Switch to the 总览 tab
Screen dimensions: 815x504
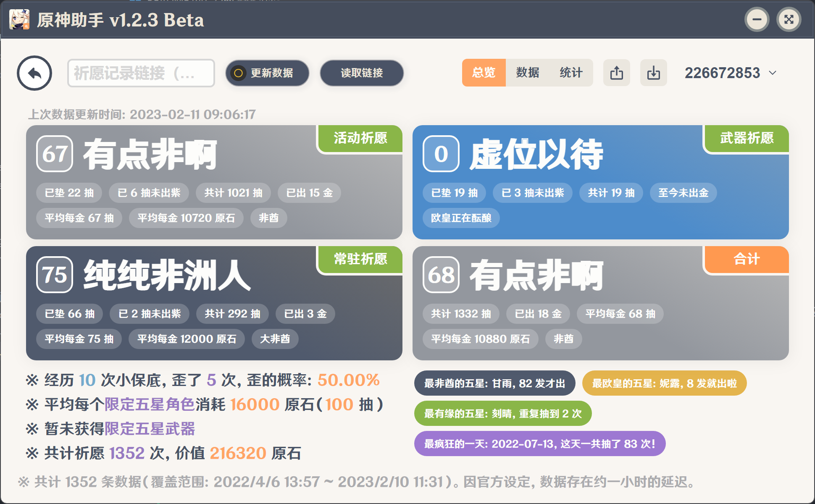click(484, 73)
